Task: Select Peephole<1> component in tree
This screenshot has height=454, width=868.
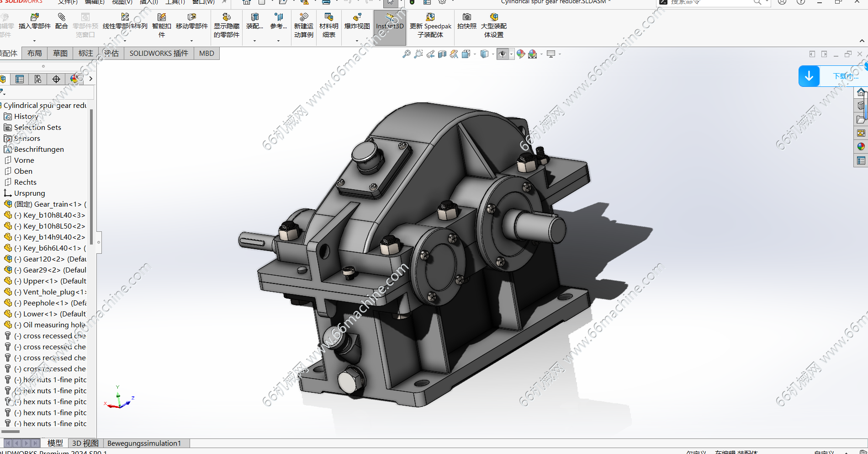Action: (x=45, y=303)
